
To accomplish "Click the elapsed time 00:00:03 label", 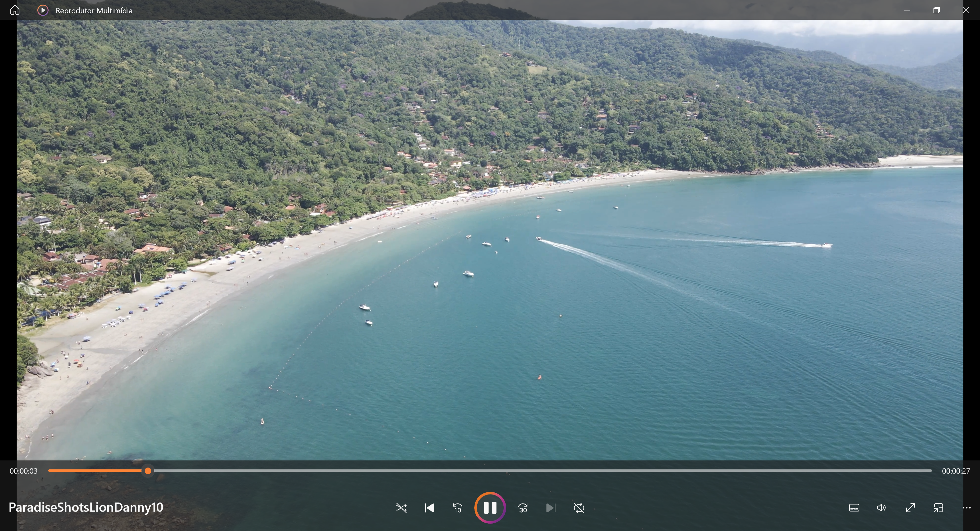I will click(x=24, y=471).
